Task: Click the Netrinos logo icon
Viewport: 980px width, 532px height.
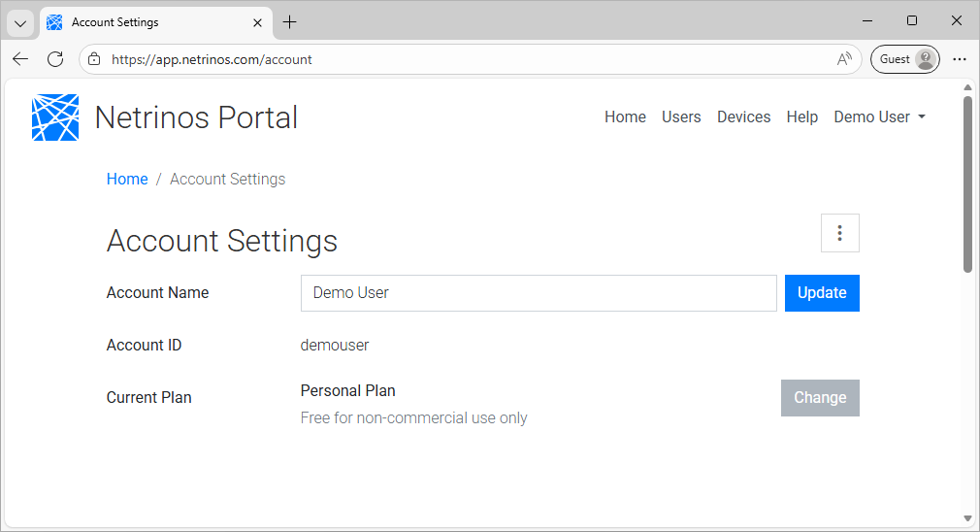Action: (x=55, y=117)
